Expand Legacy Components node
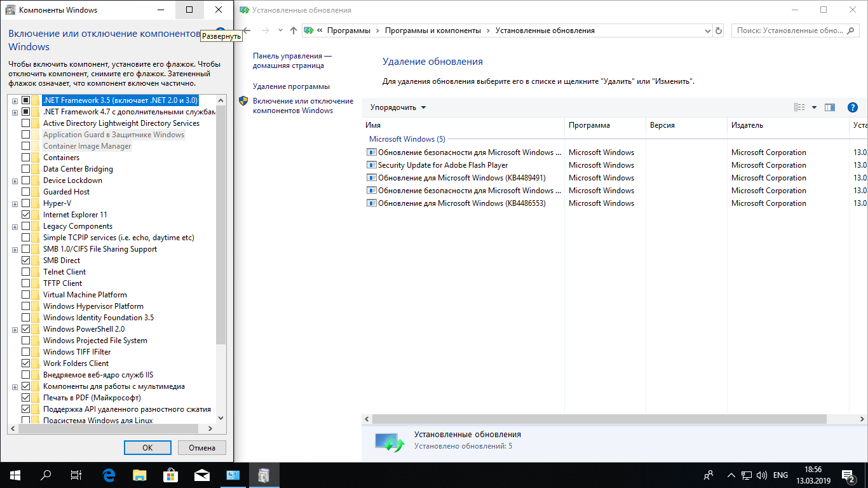The width and height of the screenshot is (868, 488). pos(15,226)
